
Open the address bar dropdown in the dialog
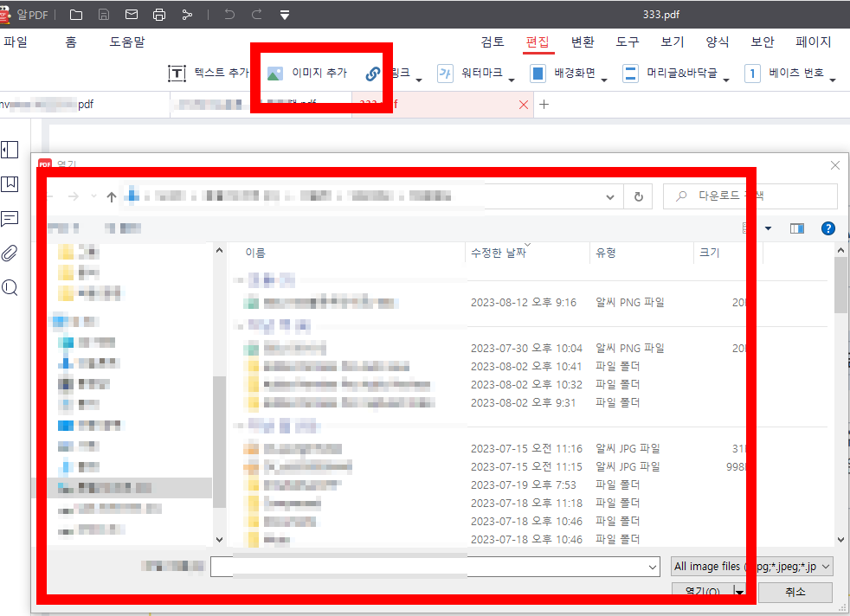pyautogui.click(x=609, y=196)
